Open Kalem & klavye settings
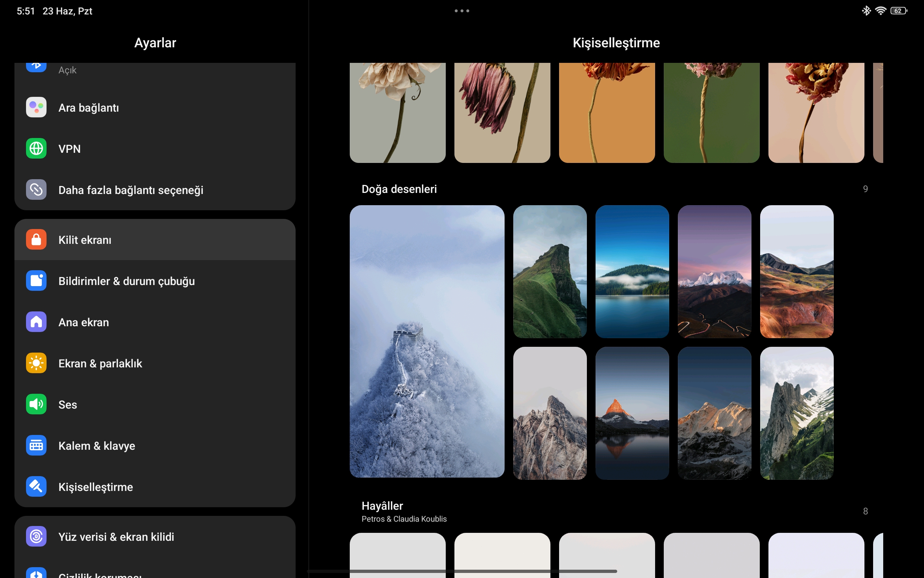Viewport: 924px width, 578px height. click(x=155, y=446)
